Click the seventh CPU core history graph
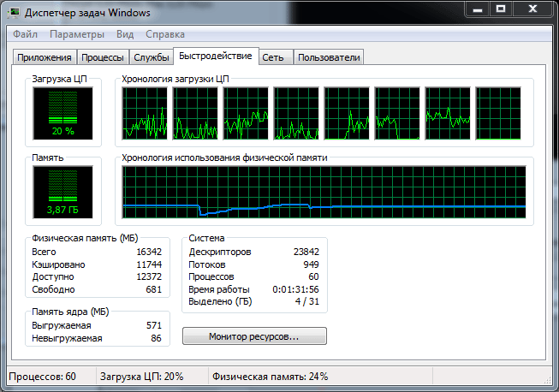The image size is (559, 392). coord(448,113)
